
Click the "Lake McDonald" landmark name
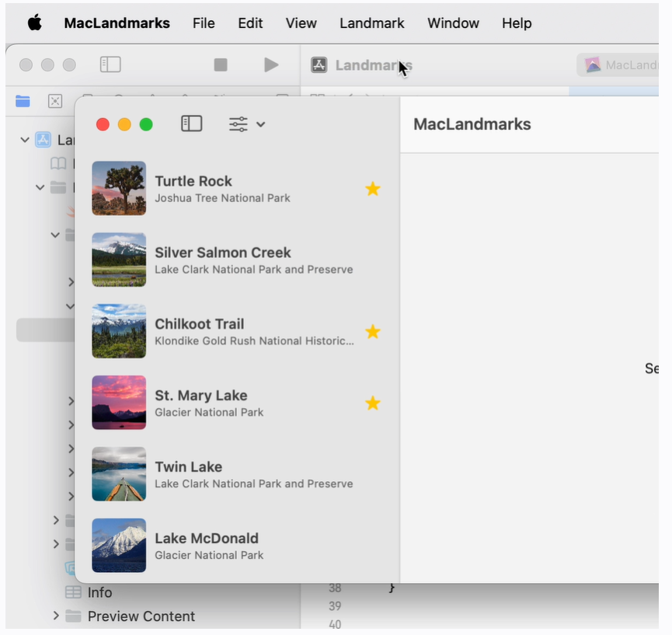(x=207, y=538)
